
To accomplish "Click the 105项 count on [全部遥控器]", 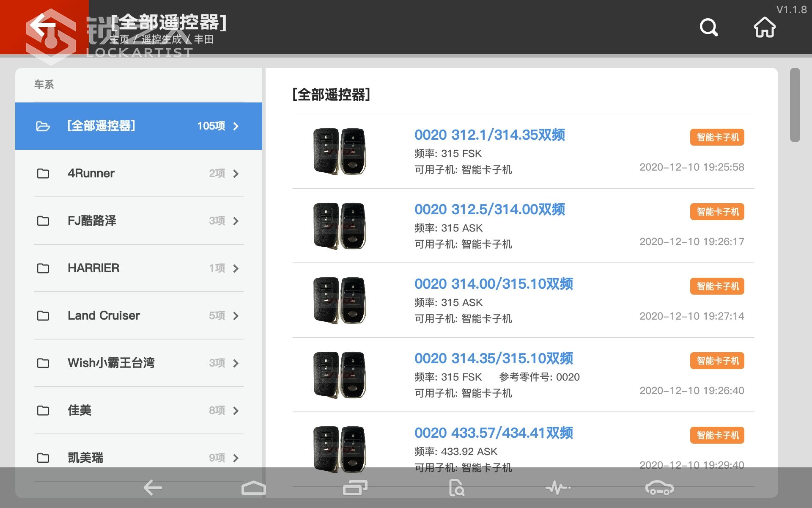I will coord(211,126).
